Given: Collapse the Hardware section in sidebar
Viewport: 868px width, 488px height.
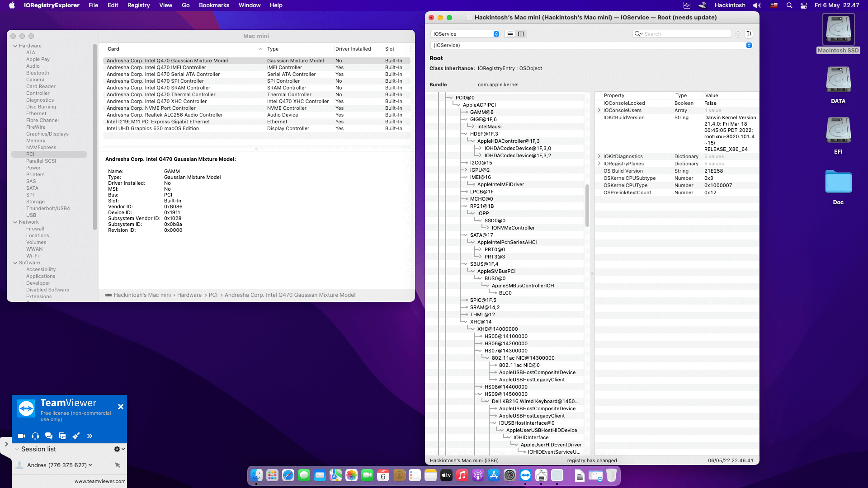Looking at the screenshot, I should coord(15,46).
